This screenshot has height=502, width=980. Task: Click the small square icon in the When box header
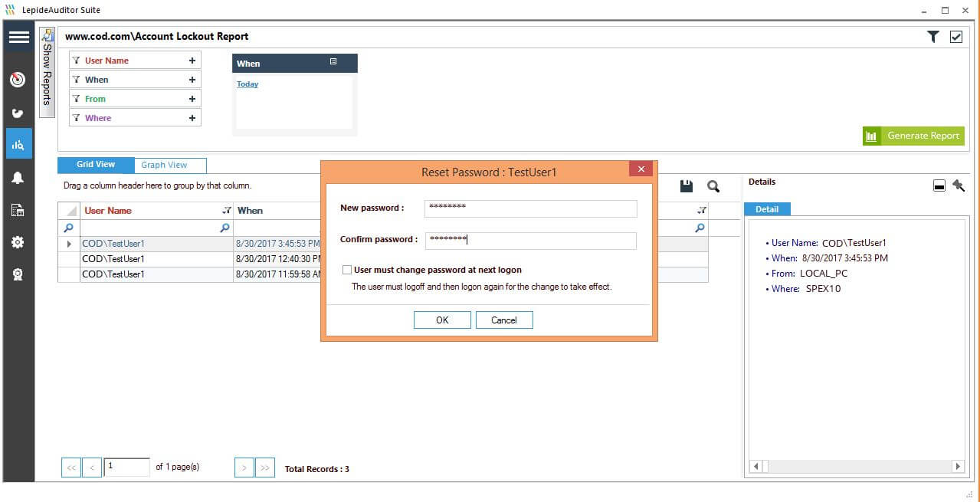pos(333,62)
